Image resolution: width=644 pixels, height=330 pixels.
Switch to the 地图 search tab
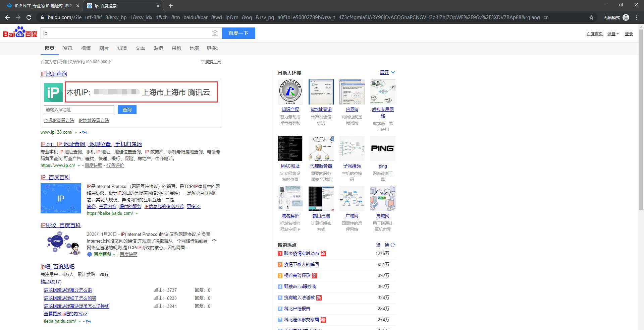point(195,48)
